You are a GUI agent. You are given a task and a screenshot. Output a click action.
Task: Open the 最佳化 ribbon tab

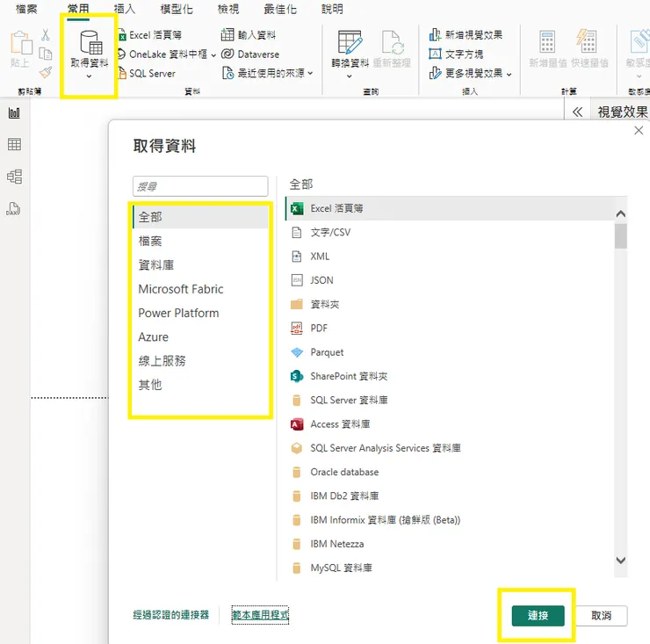[x=280, y=9]
